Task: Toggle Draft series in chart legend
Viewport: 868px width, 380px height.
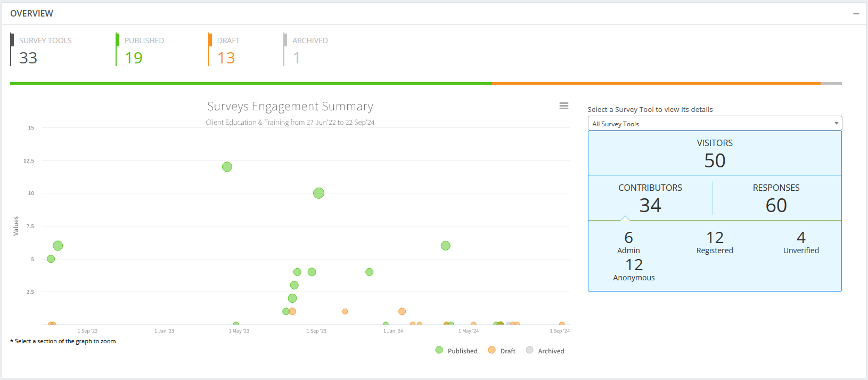Action: 502,351
